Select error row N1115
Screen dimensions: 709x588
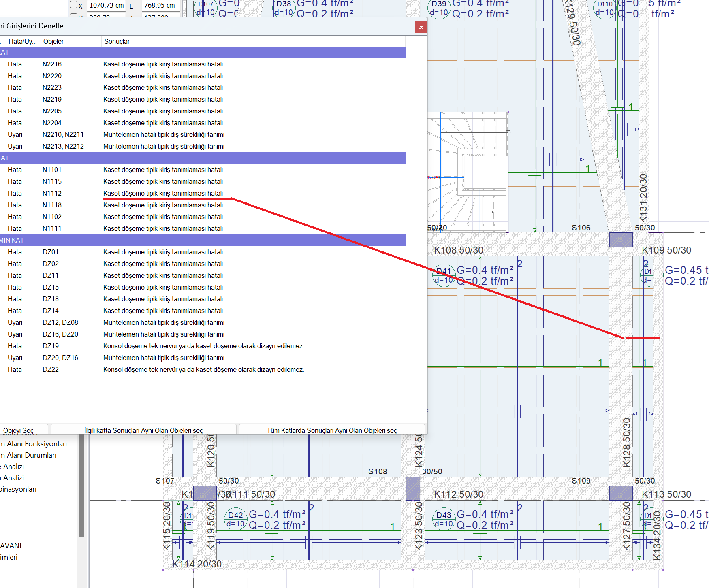click(x=203, y=181)
